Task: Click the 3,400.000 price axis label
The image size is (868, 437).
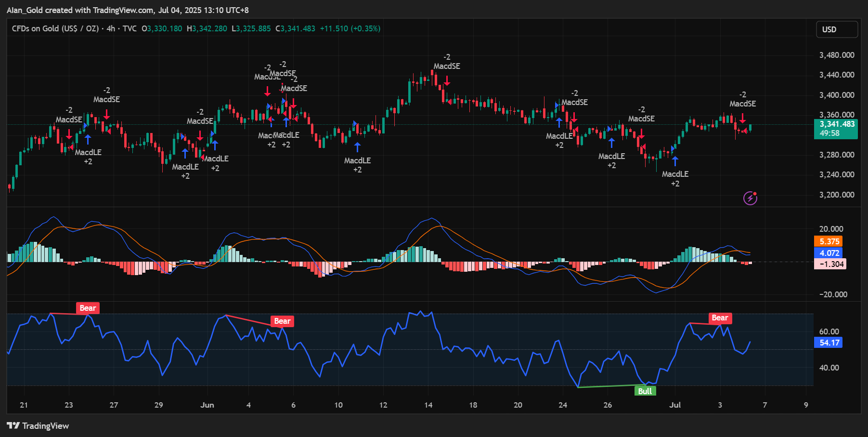Action: tap(837, 95)
